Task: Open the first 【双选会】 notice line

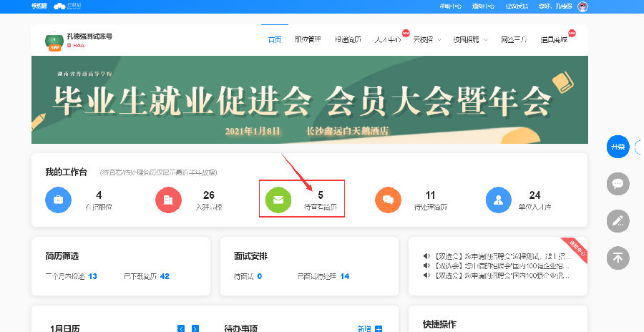Action: (502, 256)
